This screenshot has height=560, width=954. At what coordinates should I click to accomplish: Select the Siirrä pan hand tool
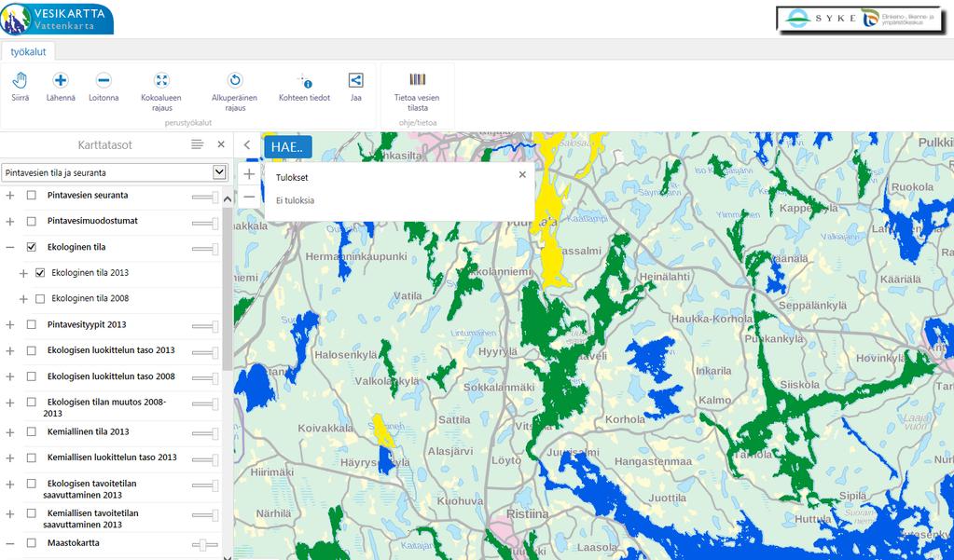[x=21, y=80]
